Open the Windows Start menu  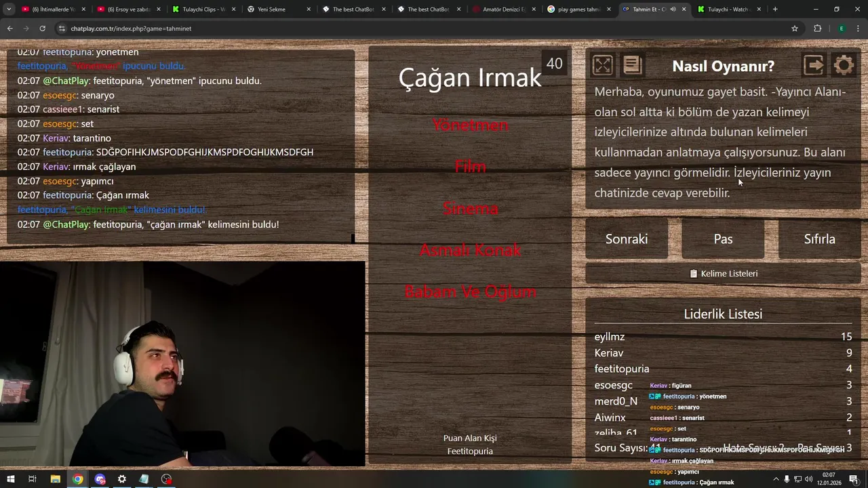coord(10,479)
